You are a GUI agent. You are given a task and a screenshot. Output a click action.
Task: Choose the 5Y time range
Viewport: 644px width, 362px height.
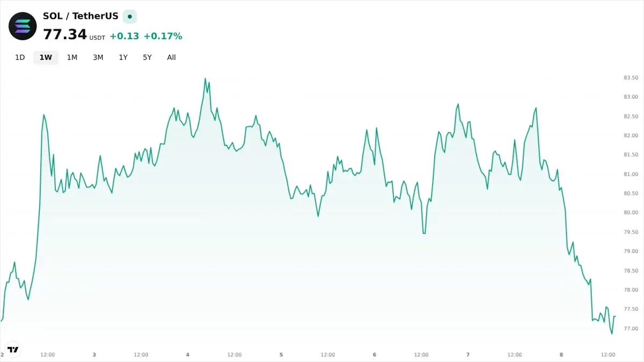pos(147,57)
